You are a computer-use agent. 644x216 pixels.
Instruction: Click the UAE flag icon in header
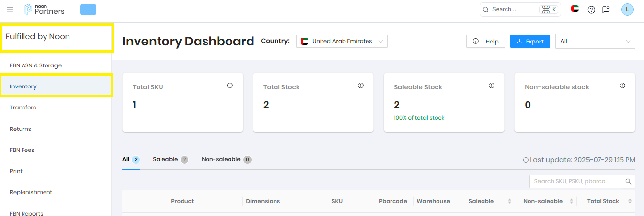point(575,9)
